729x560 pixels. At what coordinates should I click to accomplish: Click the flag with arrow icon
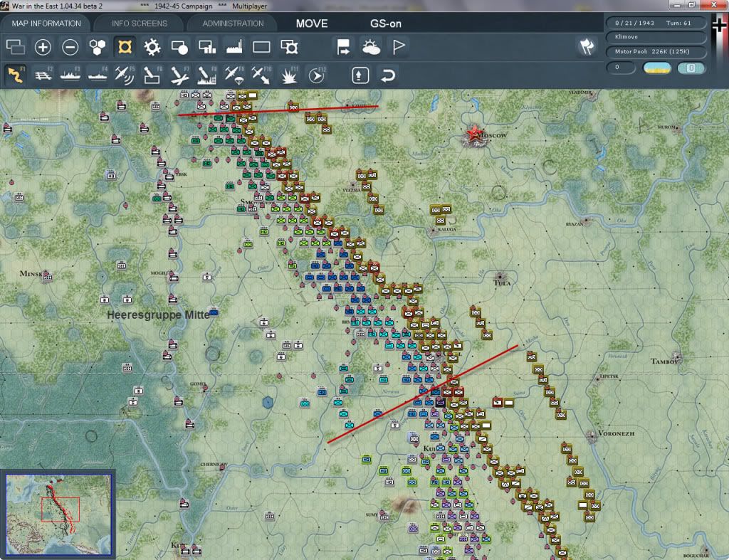[x=343, y=47]
